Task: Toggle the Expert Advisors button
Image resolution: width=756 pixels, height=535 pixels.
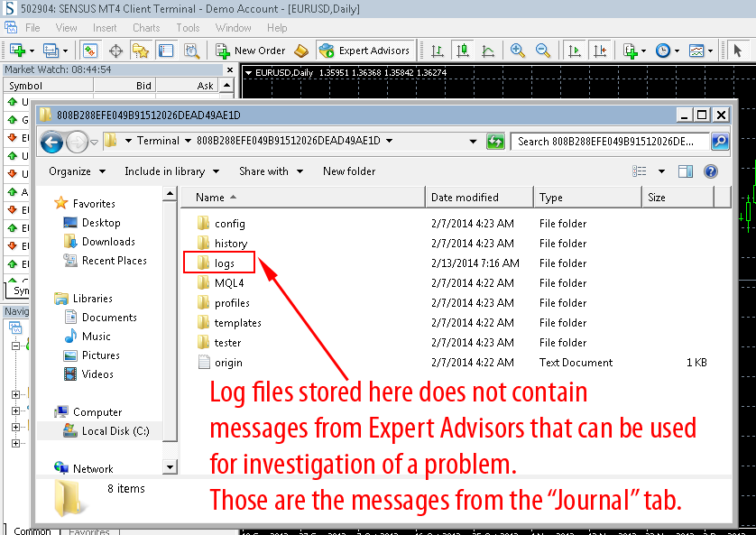Action: 365,51
